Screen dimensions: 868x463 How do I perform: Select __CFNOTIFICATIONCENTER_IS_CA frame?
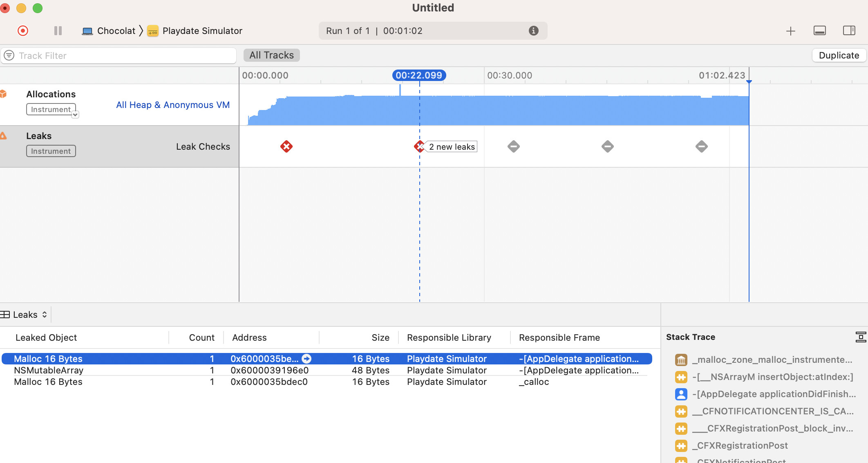764,411
